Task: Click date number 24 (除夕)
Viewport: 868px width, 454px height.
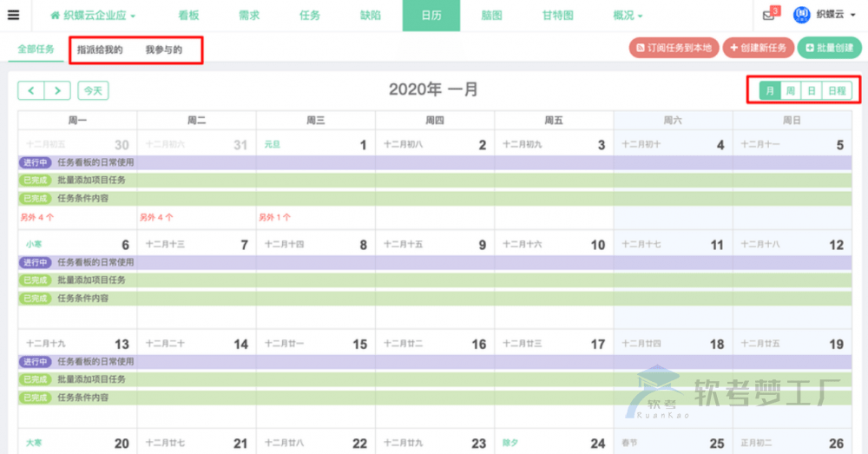Action: point(598,444)
